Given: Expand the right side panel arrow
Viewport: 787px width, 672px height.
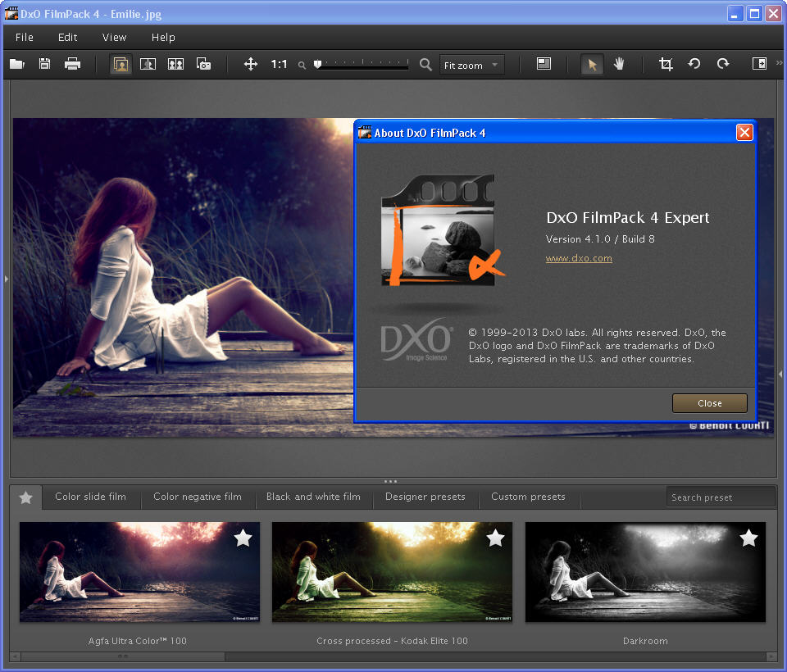Looking at the screenshot, I should tap(780, 375).
